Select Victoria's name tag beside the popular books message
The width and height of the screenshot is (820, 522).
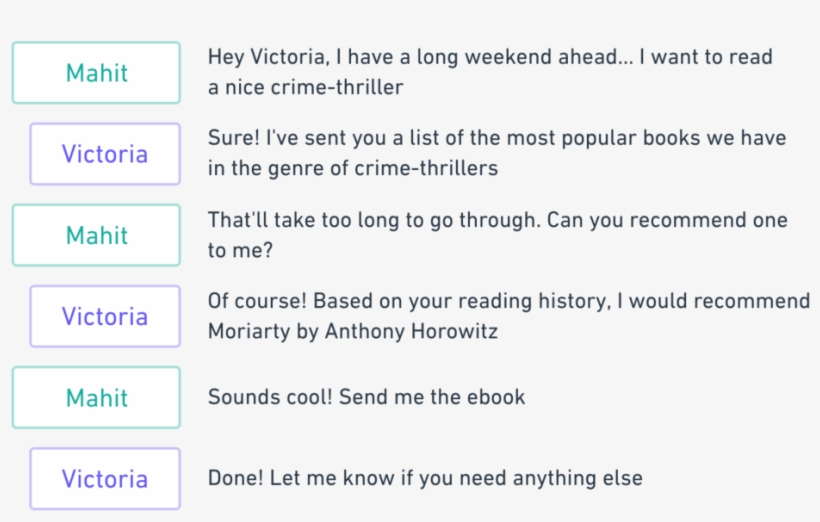pyautogui.click(x=105, y=154)
